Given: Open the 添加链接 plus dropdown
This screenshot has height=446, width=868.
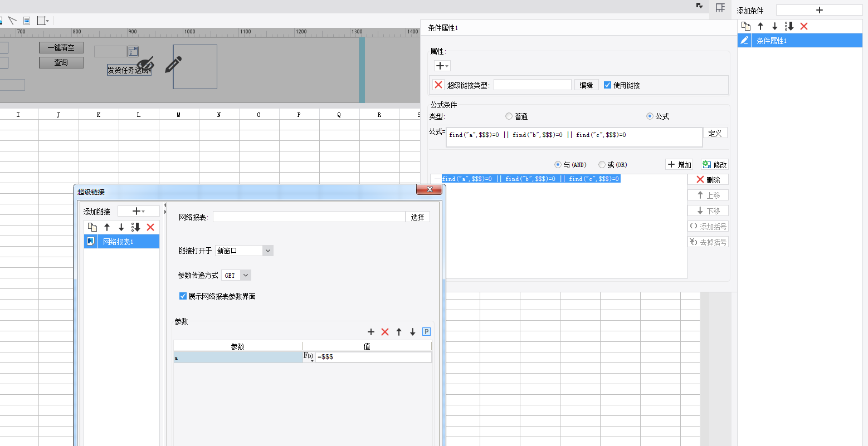Looking at the screenshot, I should click(138, 212).
